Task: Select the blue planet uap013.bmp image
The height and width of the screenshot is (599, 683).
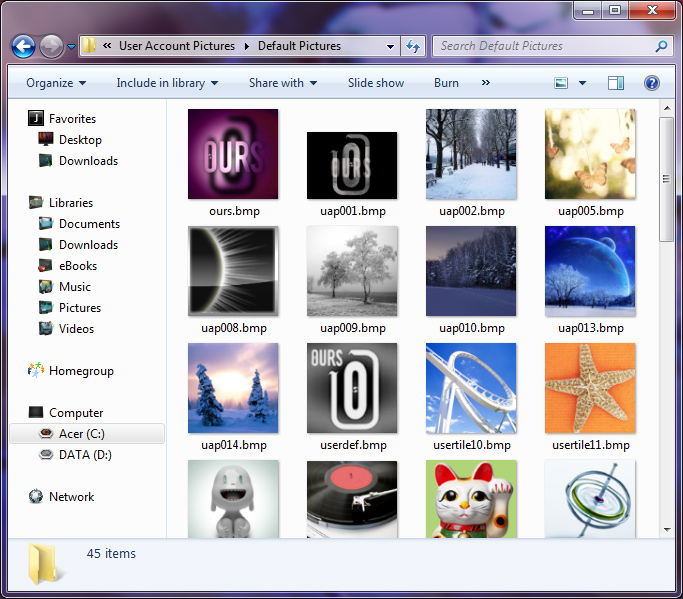Action: [590, 271]
